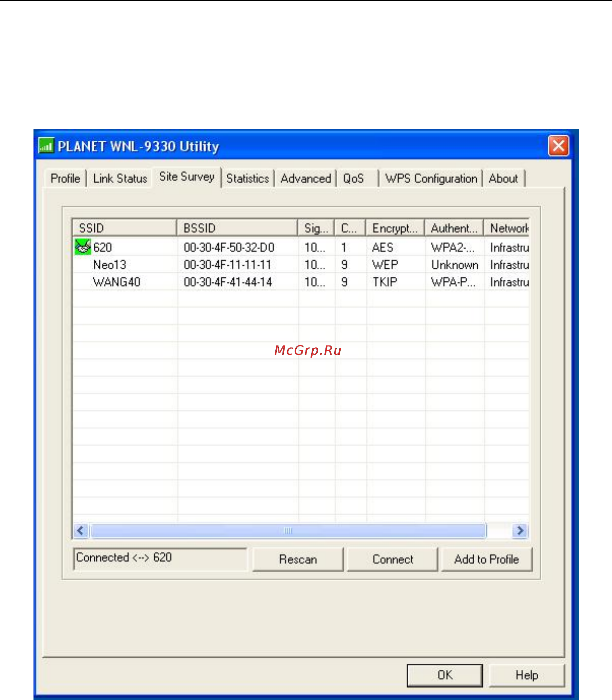The image size is (612, 700).
Task: Click BSSID 00-30-4F-11-11-11
Action: pos(227,264)
